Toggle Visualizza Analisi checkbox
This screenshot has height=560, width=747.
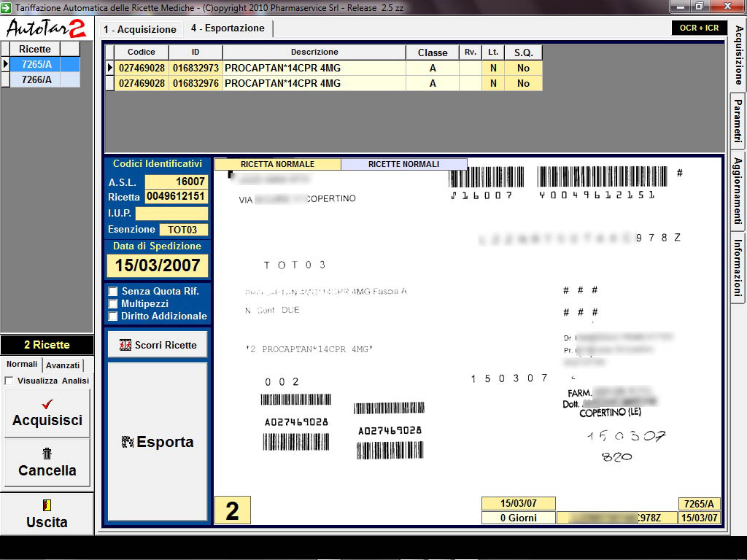9,381
